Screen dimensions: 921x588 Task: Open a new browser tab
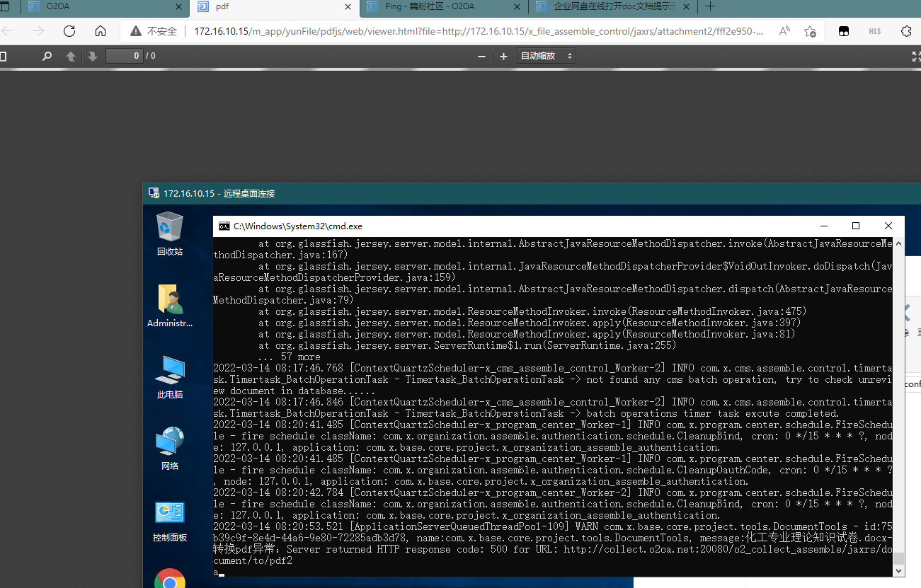click(711, 6)
